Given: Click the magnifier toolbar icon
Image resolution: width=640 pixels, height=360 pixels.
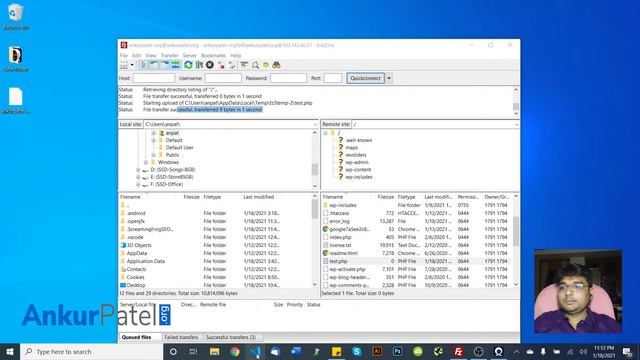Looking at the screenshot, I should point(255,65).
